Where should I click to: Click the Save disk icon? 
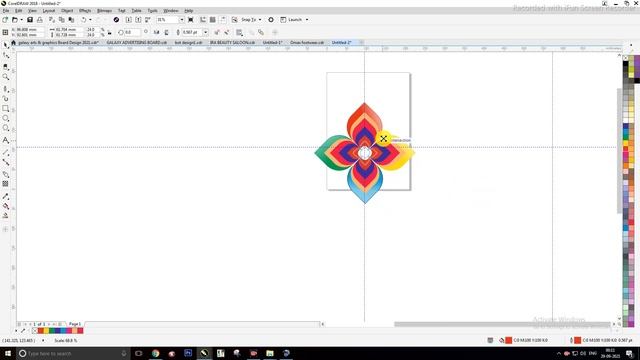(x=30, y=20)
